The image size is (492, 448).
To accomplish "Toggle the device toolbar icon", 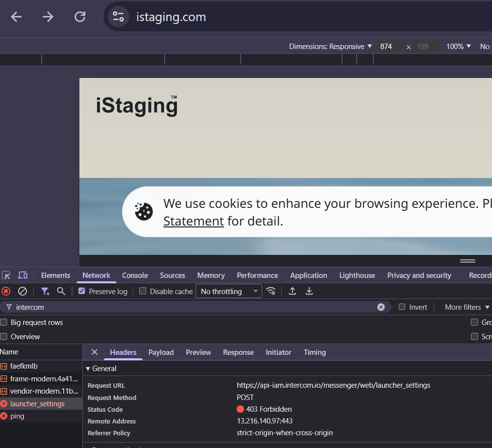I will pyautogui.click(x=23, y=275).
